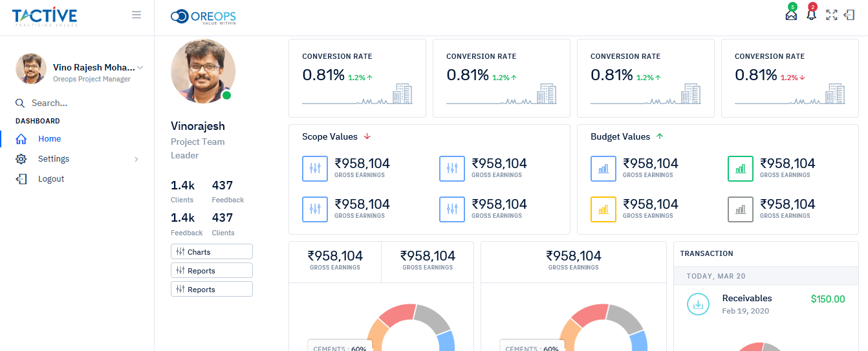Click the Project Team Leader text
Viewport: 868px width, 351px height.
(198, 149)
